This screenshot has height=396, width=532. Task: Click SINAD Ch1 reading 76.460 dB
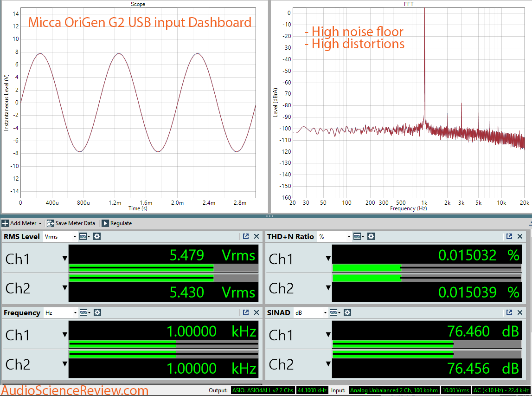coord(483,331)
